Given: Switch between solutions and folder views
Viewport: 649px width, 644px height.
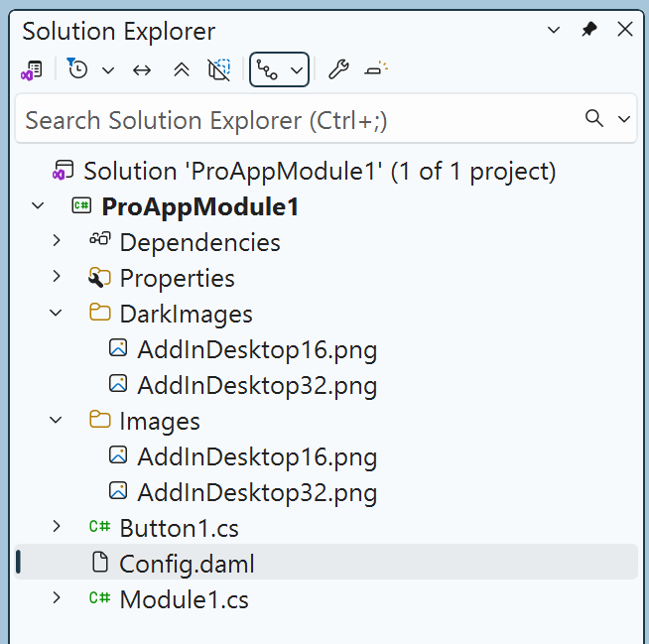Looking at the screenshot, I should [x=32, y=69].
